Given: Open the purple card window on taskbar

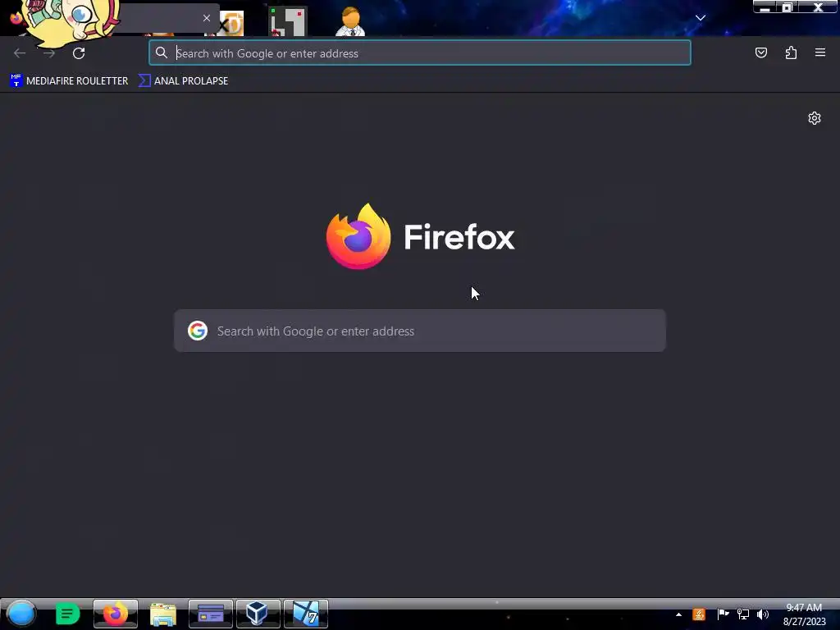Looking at the screenshot, I should pos(211,614).
